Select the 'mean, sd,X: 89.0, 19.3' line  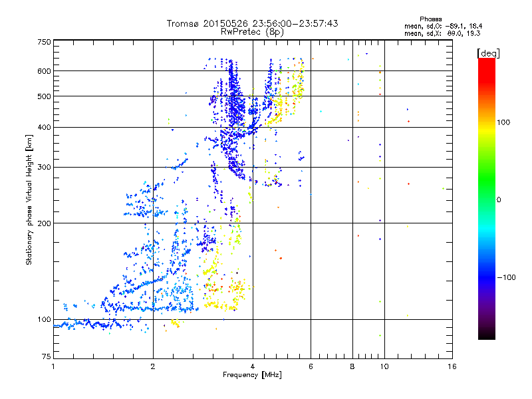(x=442, y=33)
